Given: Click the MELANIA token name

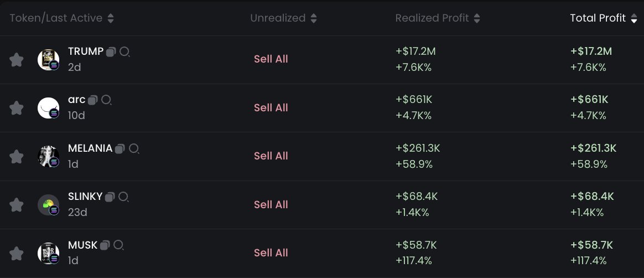Looking at the screenshot, I should click(90, 148).
